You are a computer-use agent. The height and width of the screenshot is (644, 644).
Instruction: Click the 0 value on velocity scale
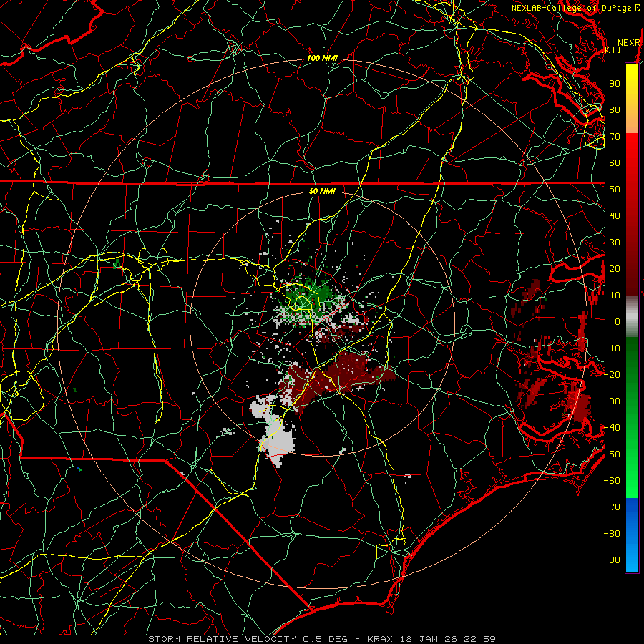[618, 322]
